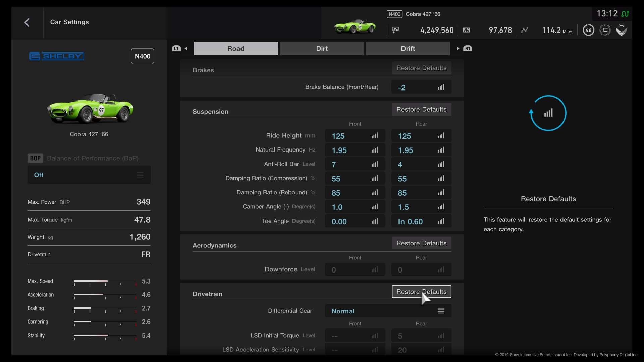Click the small Cobra thumbnail in top bar

(x=355, y=27)
